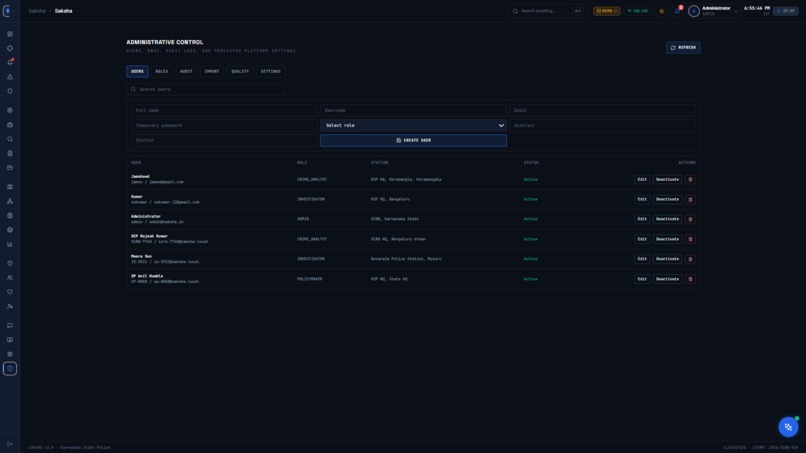Click the first Saksha breadcrumb link
This screenshot has width=806, height=453.
click(x=37, y=11)
